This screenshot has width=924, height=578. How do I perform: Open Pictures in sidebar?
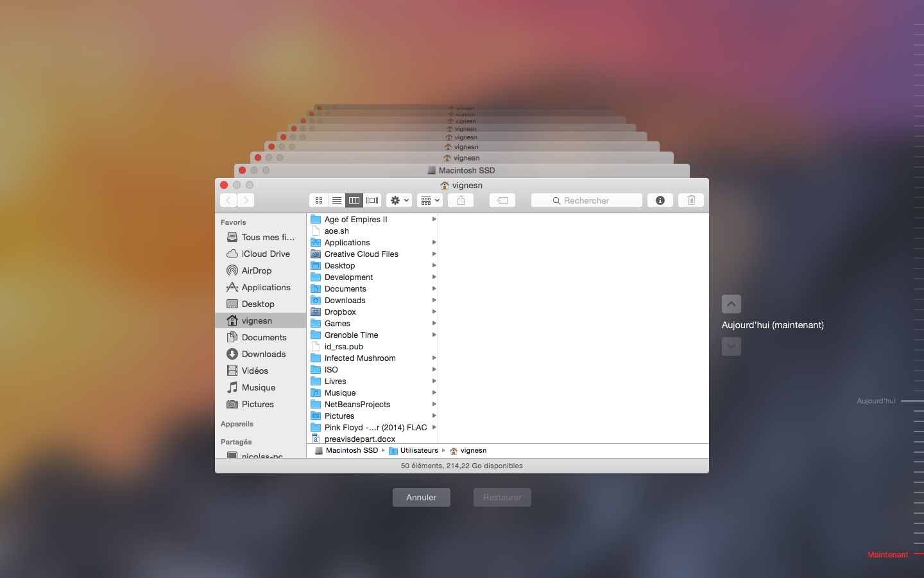(261, 404)
